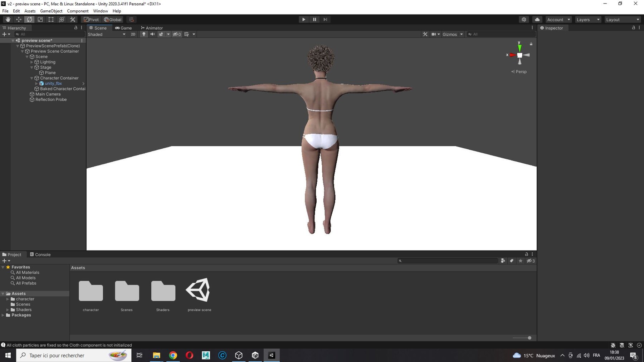Toggle scene grid visibility
This screenshot has width=644, height=362.
186,34
